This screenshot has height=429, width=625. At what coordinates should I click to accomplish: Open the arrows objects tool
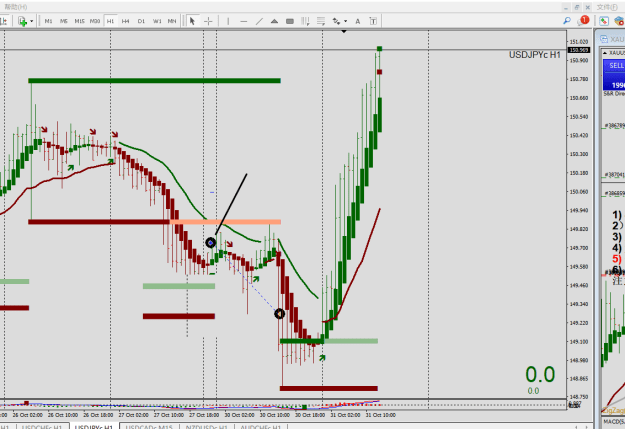(x=337, y=21)
